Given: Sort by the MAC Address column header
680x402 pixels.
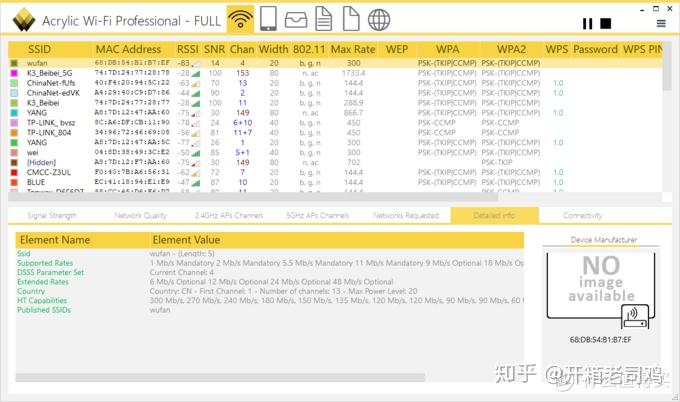Looking at the screenshot, I should [128, 49].
